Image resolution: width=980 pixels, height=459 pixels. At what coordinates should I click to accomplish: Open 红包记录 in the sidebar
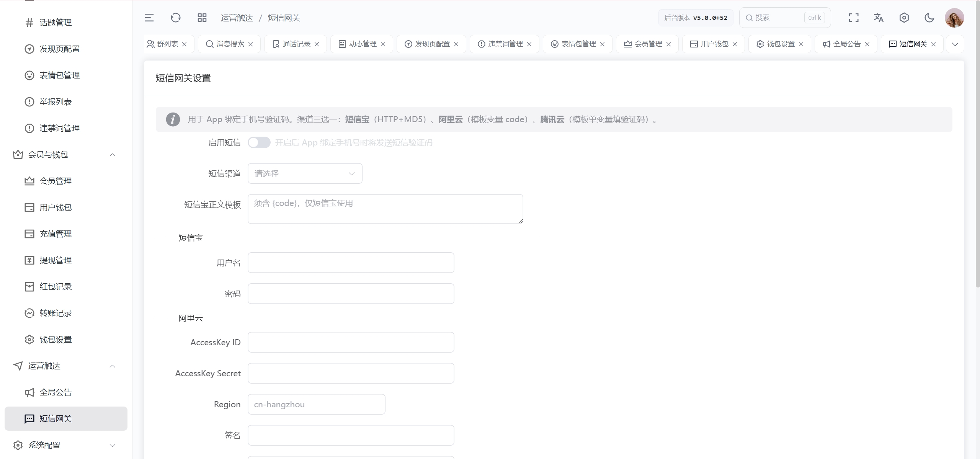coord(66,287)
